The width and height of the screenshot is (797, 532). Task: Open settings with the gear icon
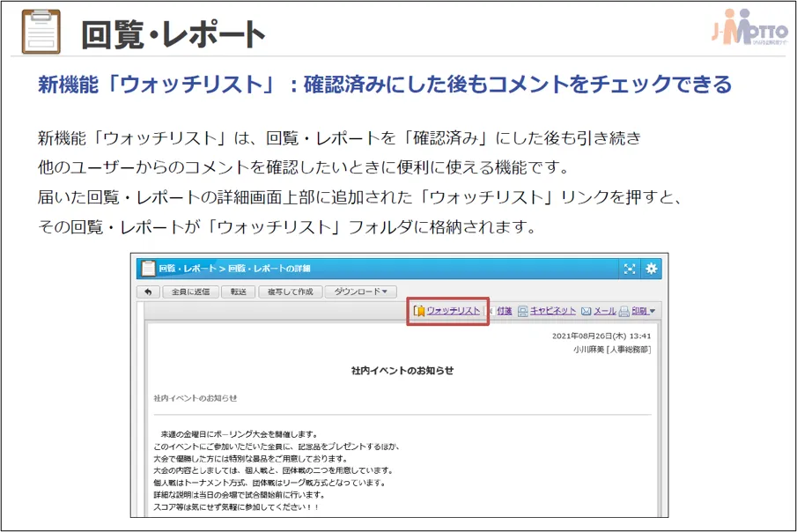coord(652,267)
